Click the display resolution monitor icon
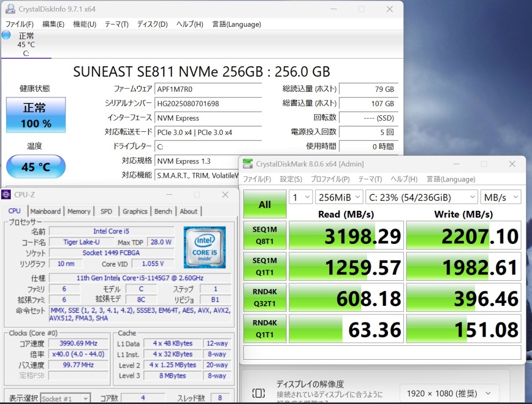532x404 pixels. (258, 393)
